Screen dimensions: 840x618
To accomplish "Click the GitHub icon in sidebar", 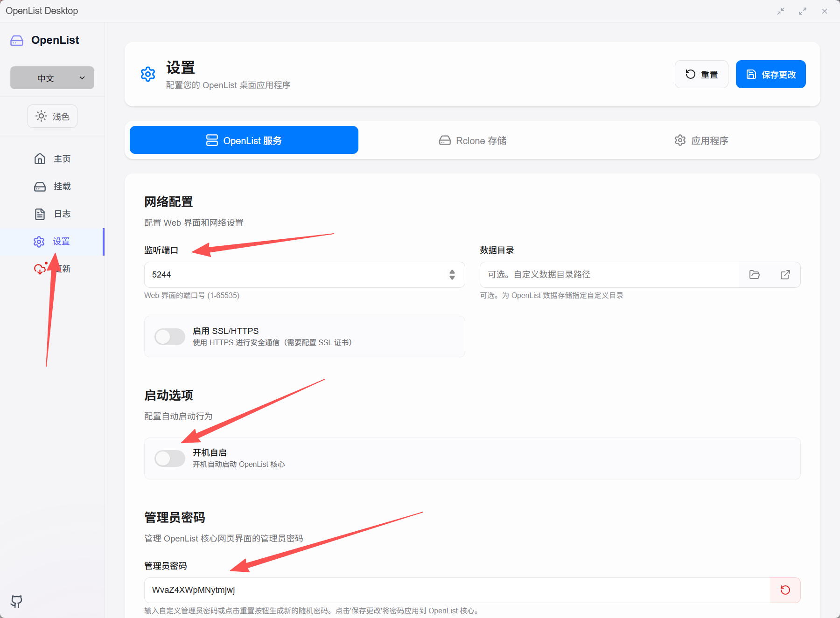I will click(x=16, y=601).
